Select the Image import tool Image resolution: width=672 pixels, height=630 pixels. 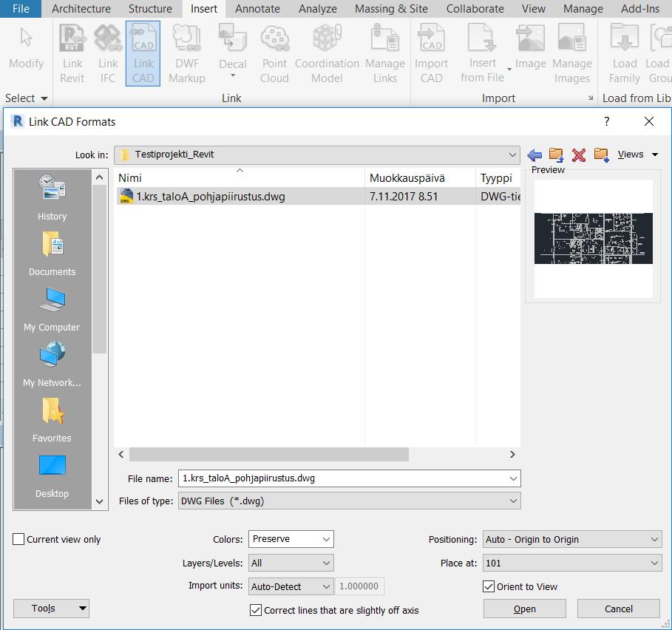tap(531, 47)
